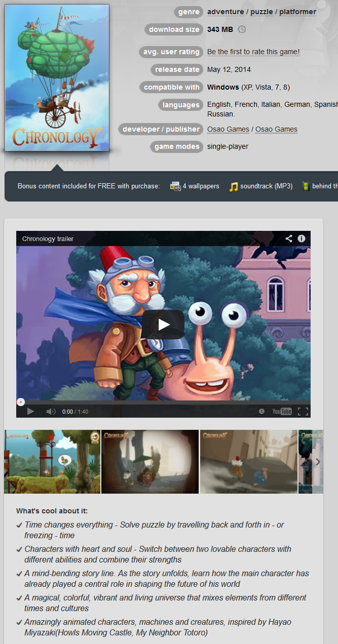This screenshot has width=338, height=644.
Task: Click the '343 MB' size value
Action: 220,29
